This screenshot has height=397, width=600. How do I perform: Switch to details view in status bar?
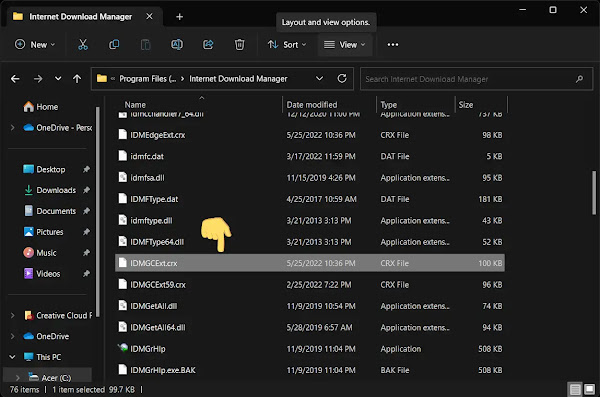[x=575, y=390]
